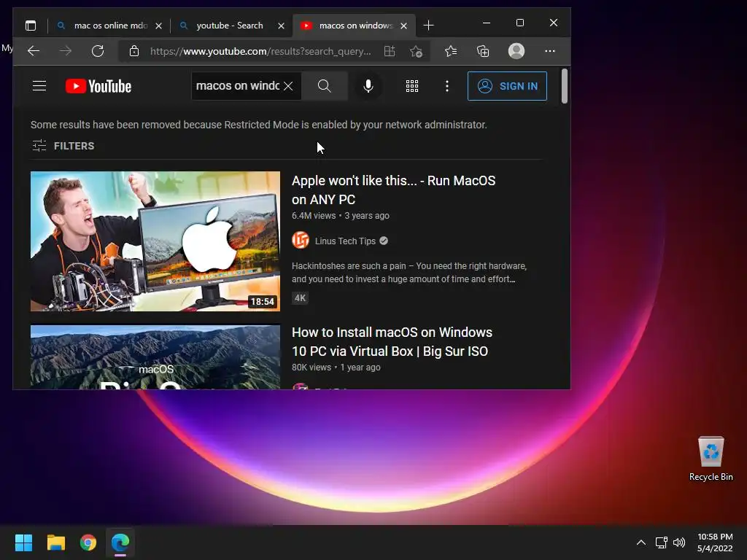The image size is (747, 560).
Task: Open the Edge tab actions menu icon
Action: [x=31, y=26]
